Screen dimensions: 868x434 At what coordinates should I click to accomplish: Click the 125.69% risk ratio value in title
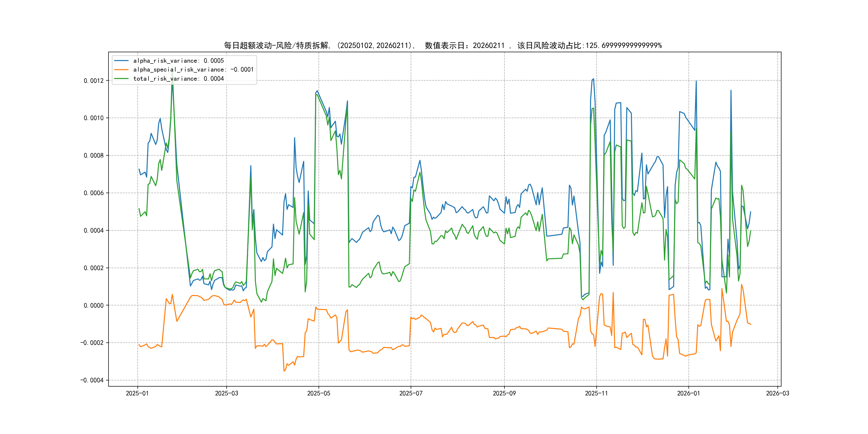[x=623, y=46]
